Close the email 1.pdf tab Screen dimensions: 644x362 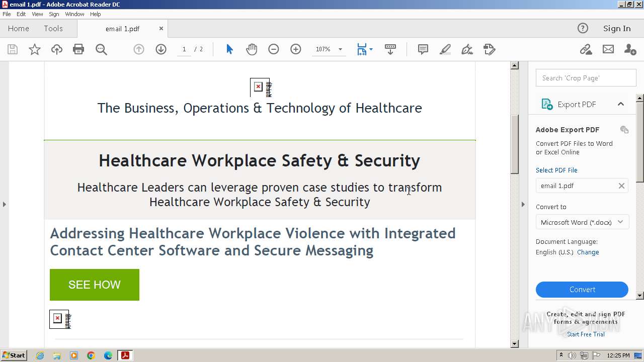pos(161,29)
